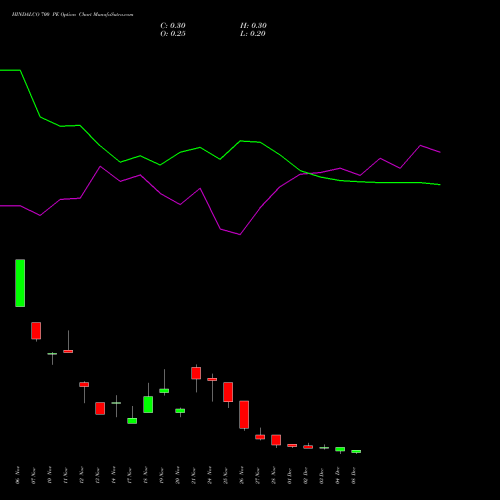500x500 pixels.
Task: Click the red candle for 07 Nov
Action: pos(36,331)
